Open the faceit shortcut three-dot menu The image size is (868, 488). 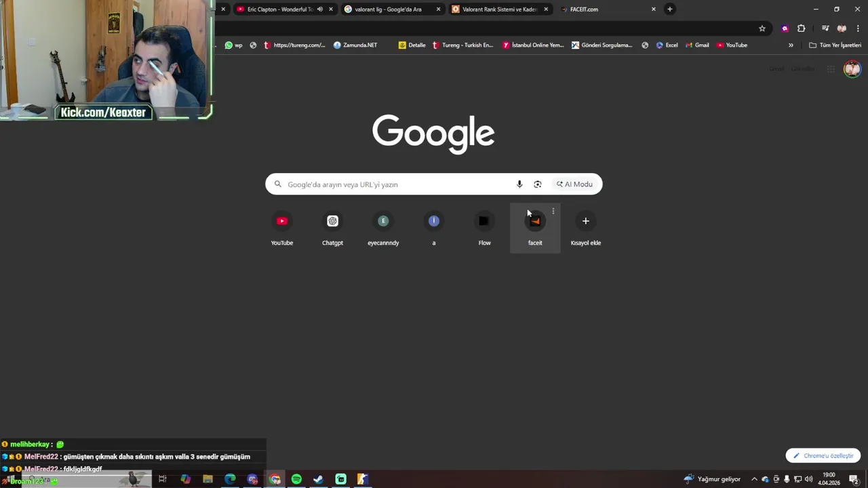(x=553, y=211)
